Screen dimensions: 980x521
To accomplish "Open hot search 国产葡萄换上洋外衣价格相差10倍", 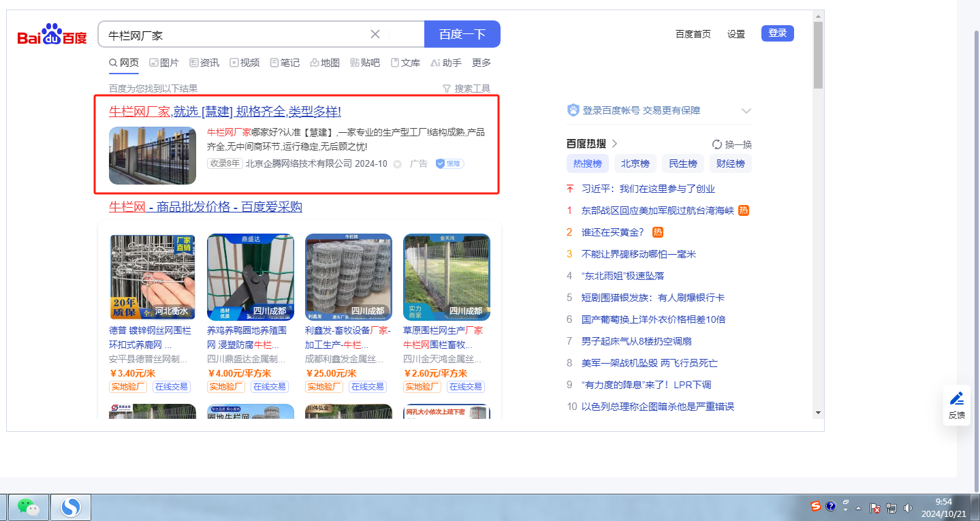I will 654,319.
